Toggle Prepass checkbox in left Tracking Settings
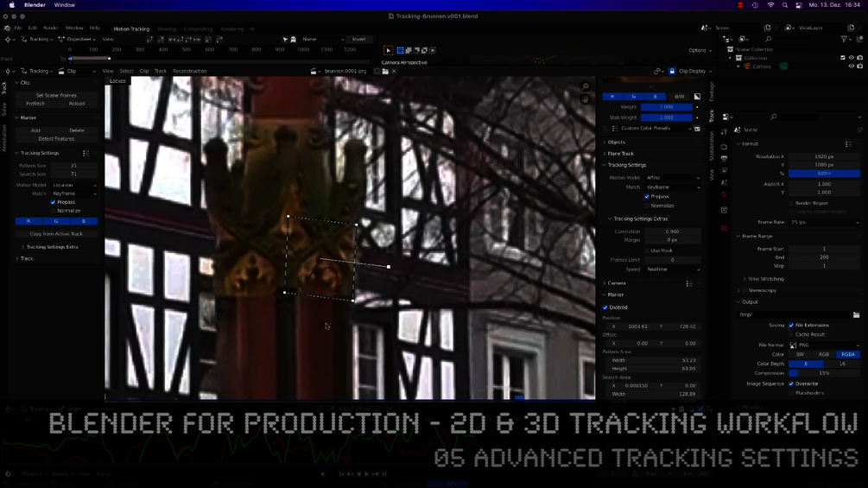The height and width of the screenshot is (488, 868). 54,202
